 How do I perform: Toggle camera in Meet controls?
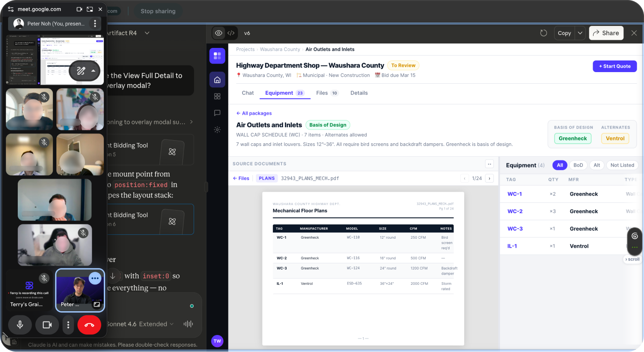(47, 325)
